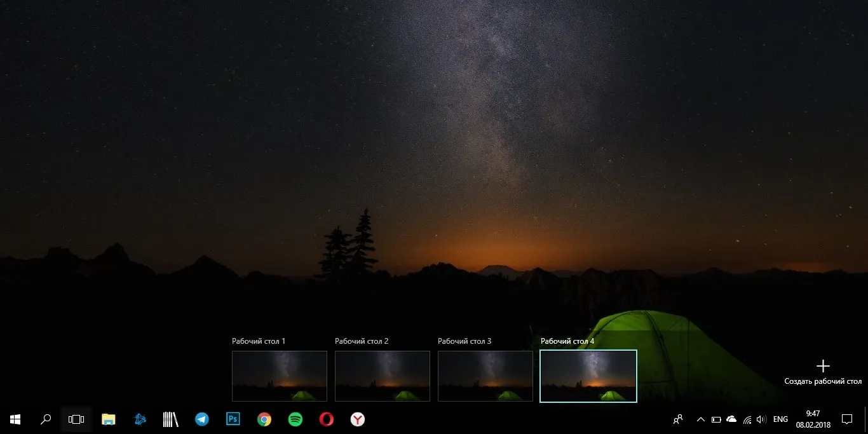Open the volume speaker tray icon
The width and height of the screenshot is (868, 434).
click(761, 419)
